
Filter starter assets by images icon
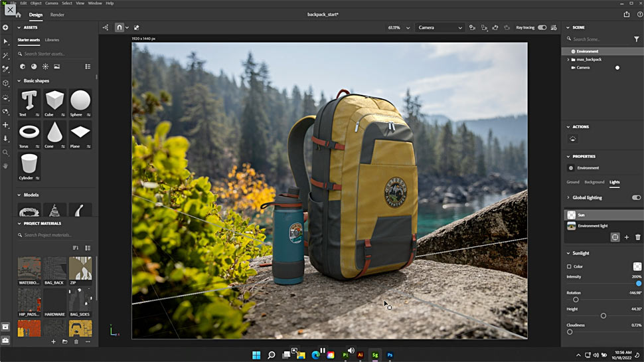click(56, 66)
